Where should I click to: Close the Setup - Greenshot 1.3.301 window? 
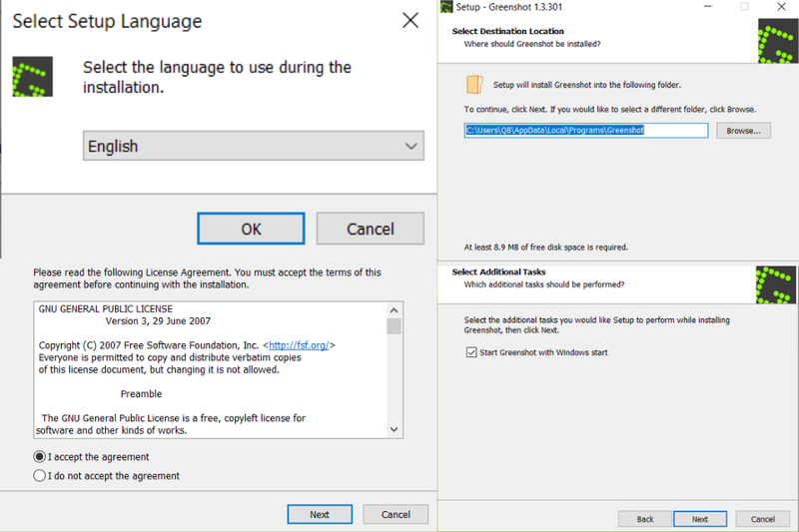(781, 7)
